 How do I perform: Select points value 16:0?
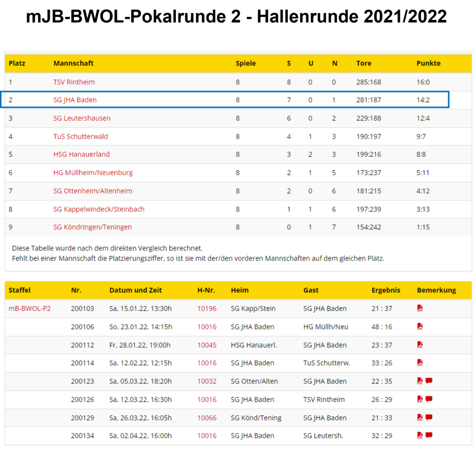[x=423, y=82]
